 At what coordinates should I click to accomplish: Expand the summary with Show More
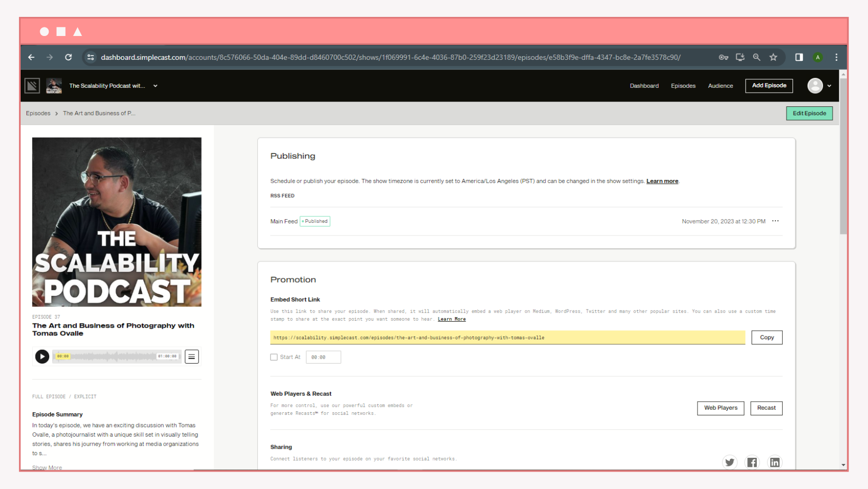point(47,468)
